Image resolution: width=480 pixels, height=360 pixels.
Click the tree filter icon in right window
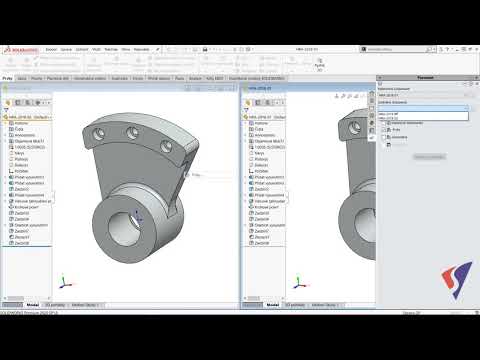(246, 110)
